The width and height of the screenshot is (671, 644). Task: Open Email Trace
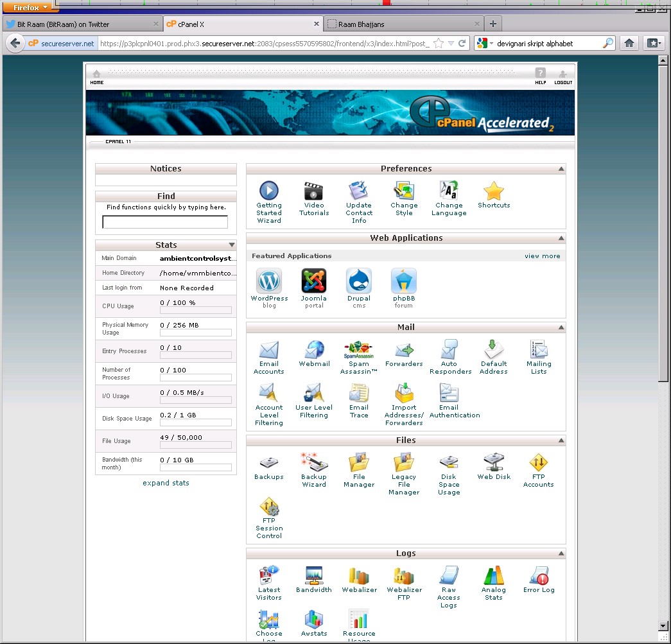[358, 401]
